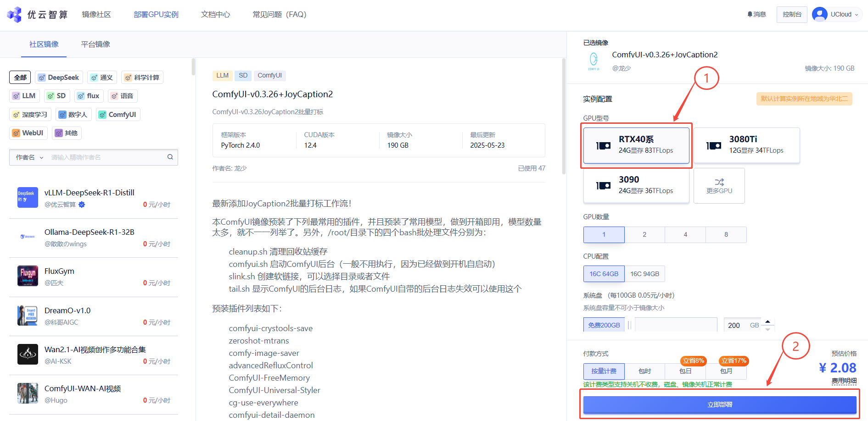Choose 16C 64GB CPU config

coord(604,274)
